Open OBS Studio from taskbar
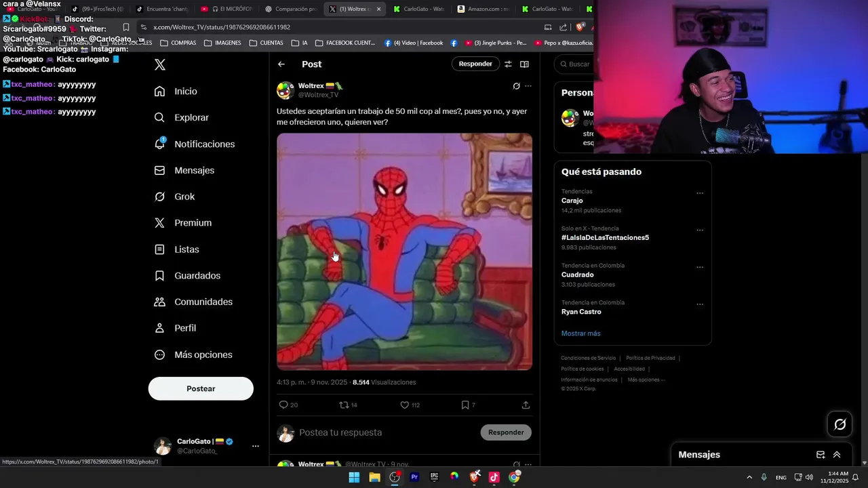 pos(395,477)
